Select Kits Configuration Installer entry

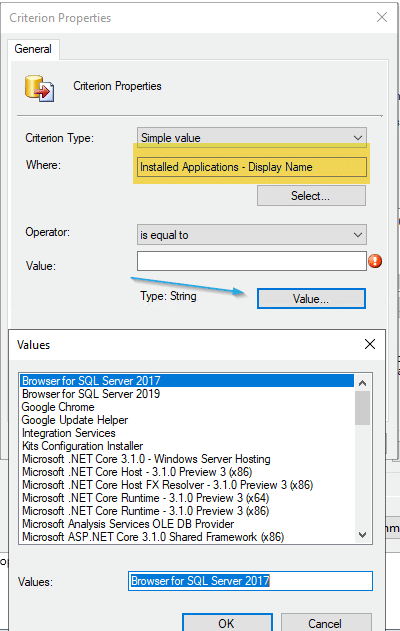[187, 446]
